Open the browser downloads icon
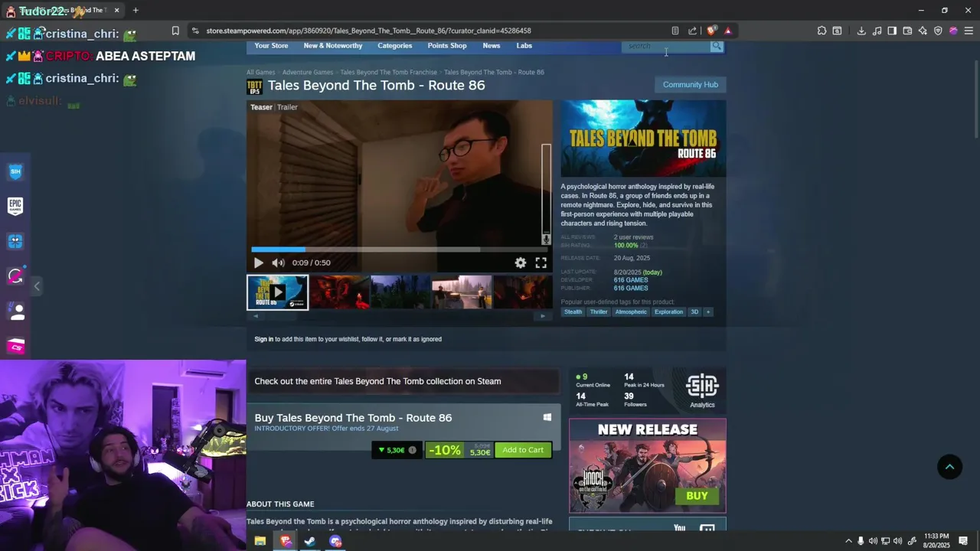This screenshot has height=551, width=980. 861,31
